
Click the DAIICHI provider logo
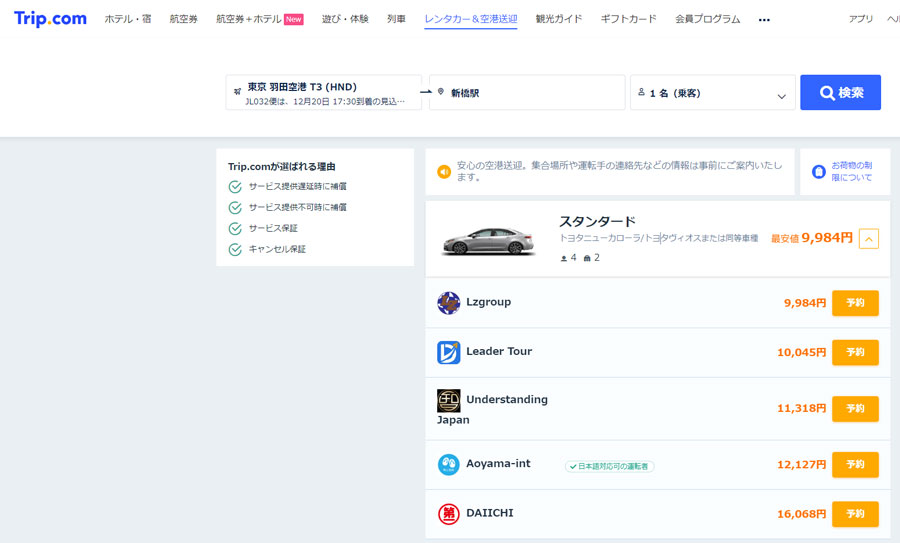(448, 514)
